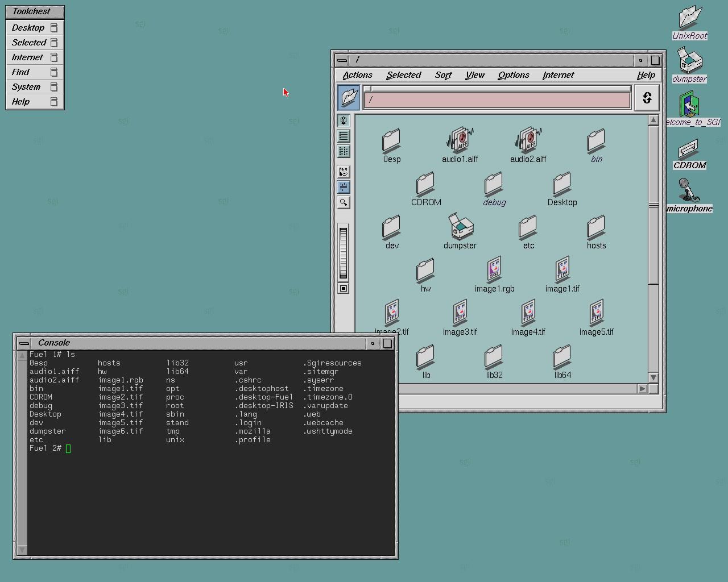Select the audio2.aiff file icon
728x582 pixels.
point(528,145)
